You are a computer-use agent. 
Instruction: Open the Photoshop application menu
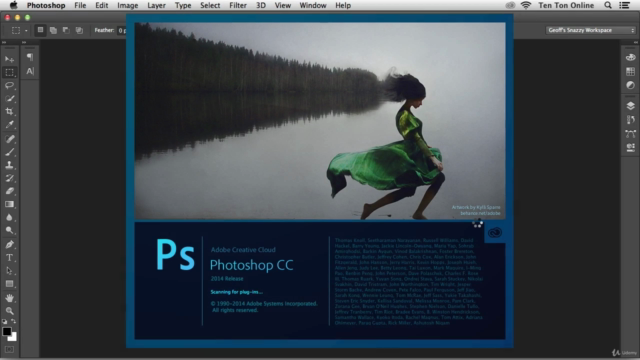(x=46, y=5)
